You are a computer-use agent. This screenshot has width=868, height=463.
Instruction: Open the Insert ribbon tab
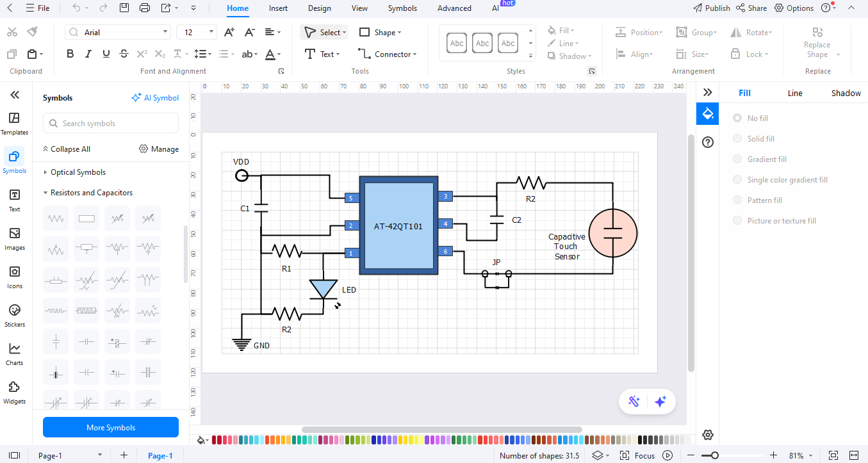pyautogui.click(x=278, y=8)
